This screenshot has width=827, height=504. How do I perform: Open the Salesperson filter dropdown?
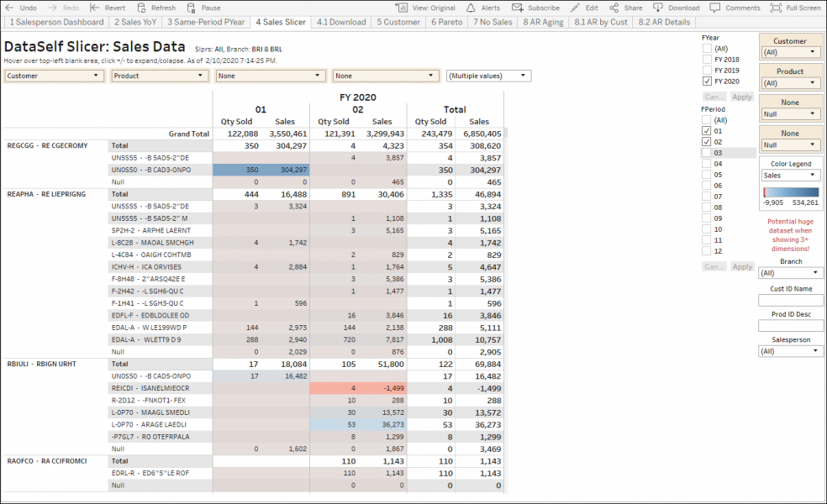[x=790, y=351]
